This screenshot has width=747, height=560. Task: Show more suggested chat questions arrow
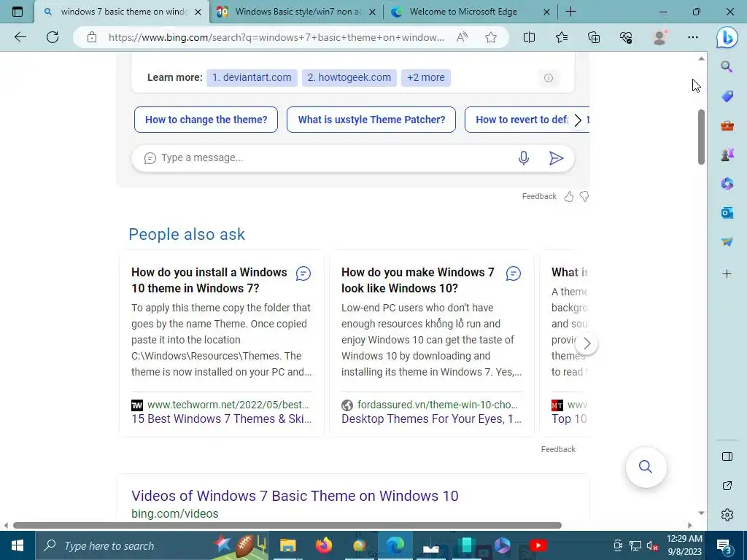[578, 120]
